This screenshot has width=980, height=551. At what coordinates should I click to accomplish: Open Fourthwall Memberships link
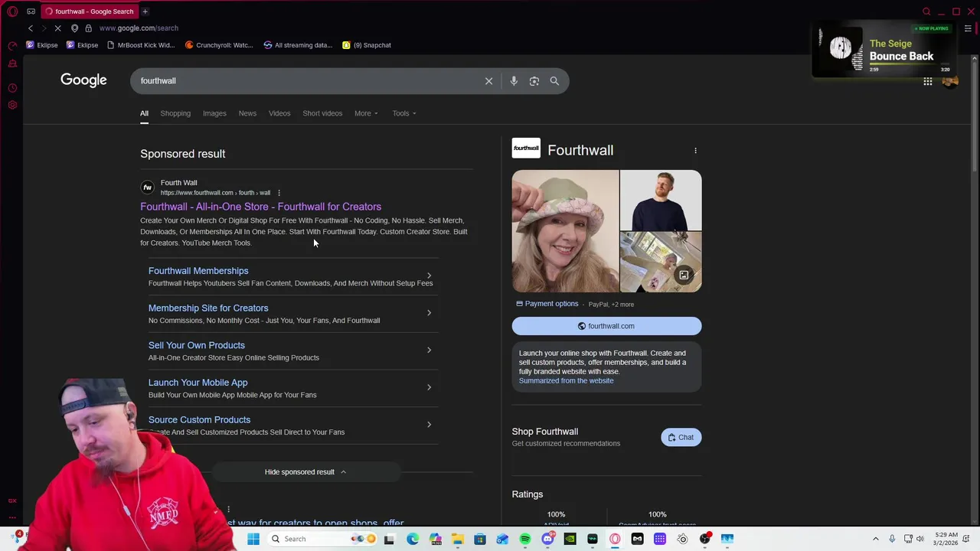198,271
